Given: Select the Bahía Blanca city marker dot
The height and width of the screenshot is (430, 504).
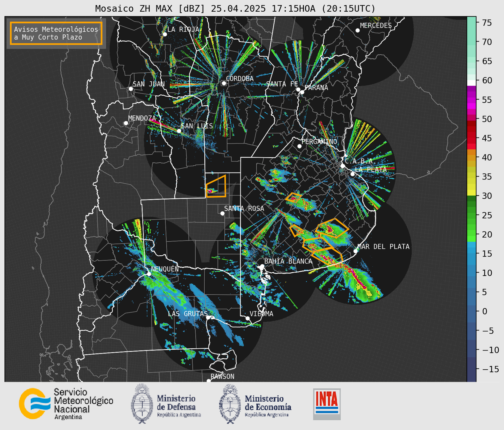Looking at the screenshot, I should [262, 266].
